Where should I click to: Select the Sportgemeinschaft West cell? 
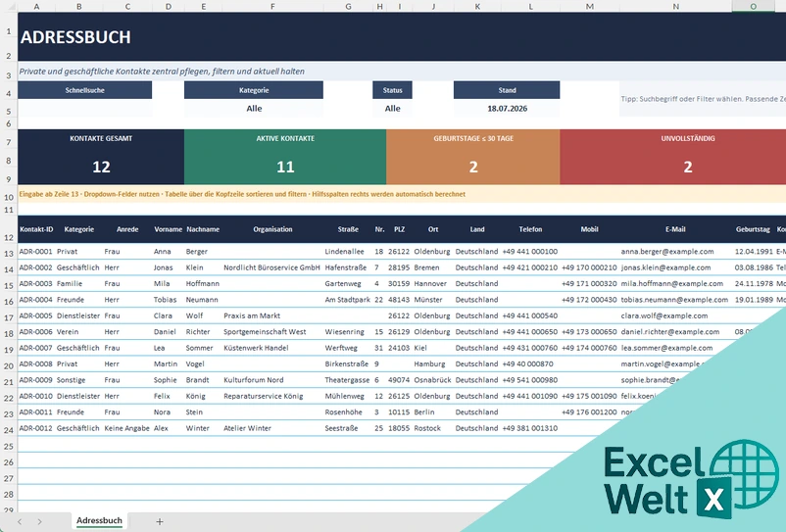coord(272,331)
